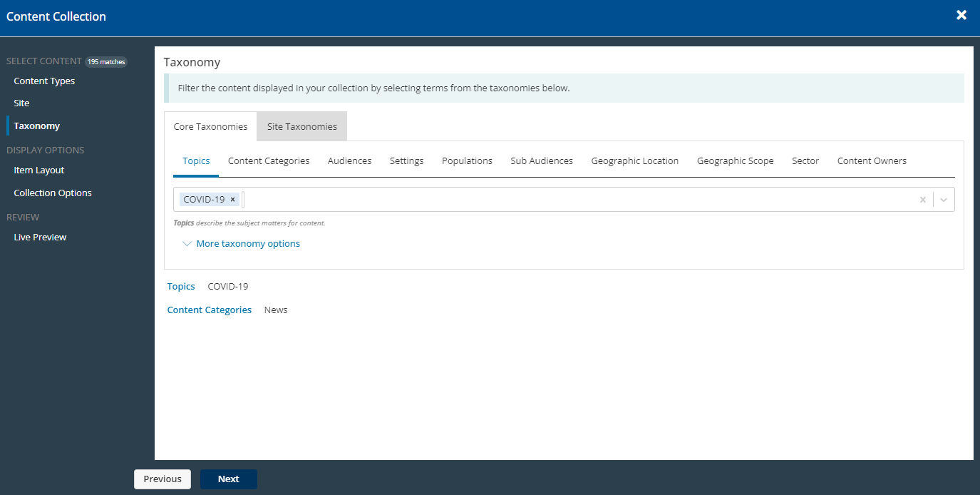Open the Geographic Location tab
The height and width of the screenshot is (495, 980).
point(635,161)
